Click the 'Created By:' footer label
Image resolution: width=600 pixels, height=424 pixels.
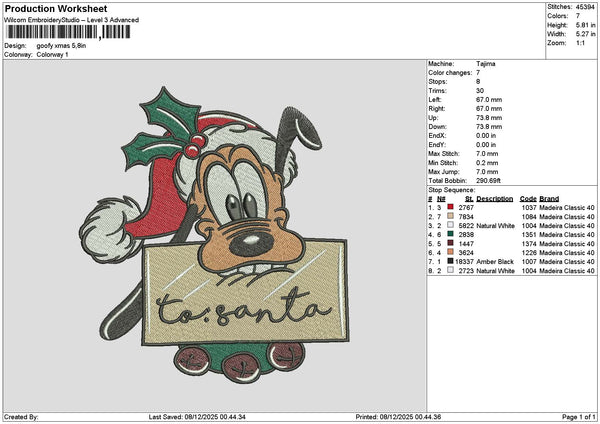tap(21, 417)
